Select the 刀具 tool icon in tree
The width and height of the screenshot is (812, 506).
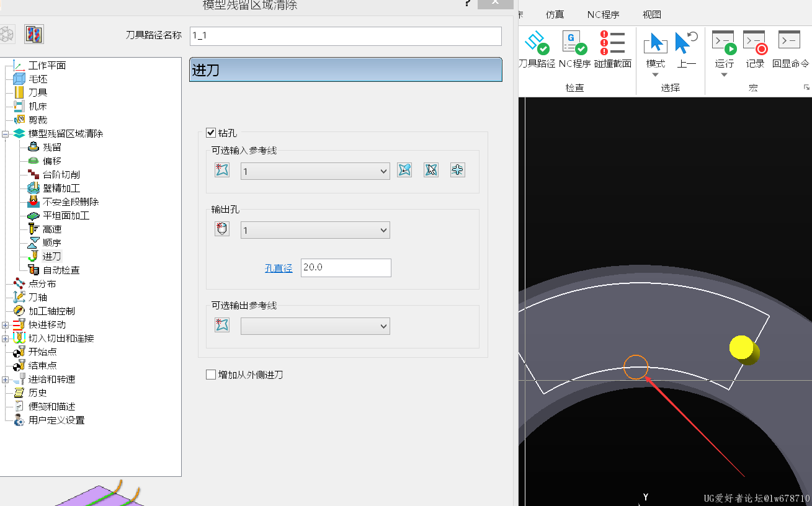(19, 92)
